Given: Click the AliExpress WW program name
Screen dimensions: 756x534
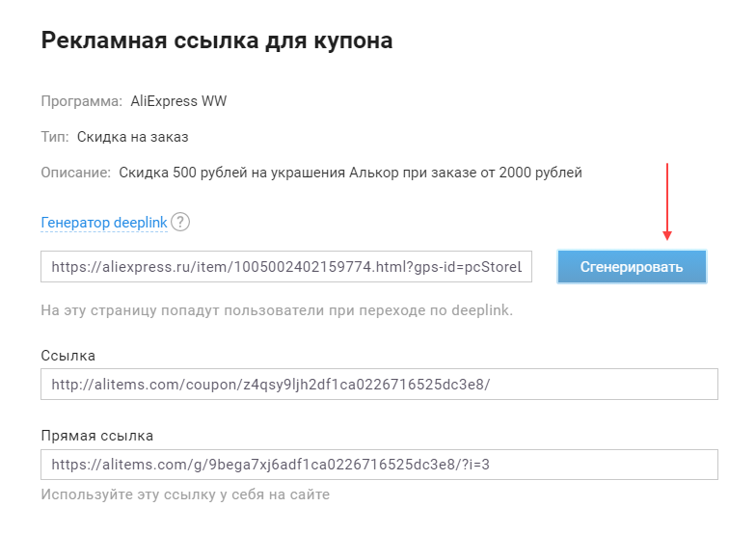Looking at the screenshot, I should click(x=178, y=101).
